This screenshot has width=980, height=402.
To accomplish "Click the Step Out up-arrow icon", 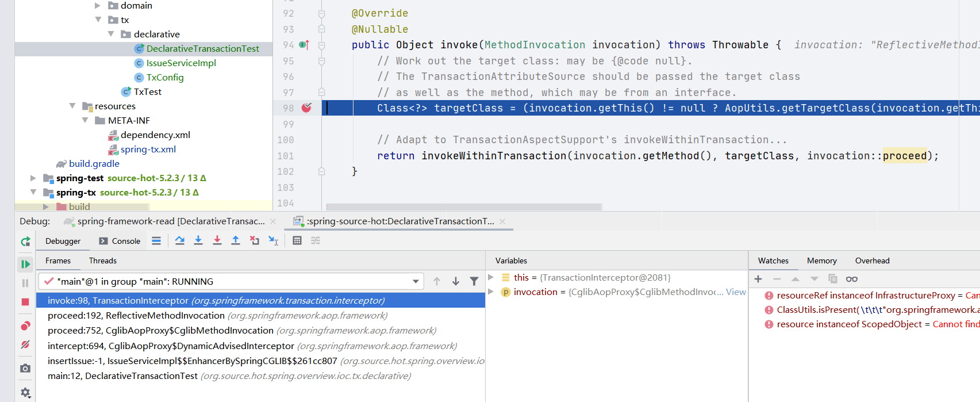I will tap(236, 240).
